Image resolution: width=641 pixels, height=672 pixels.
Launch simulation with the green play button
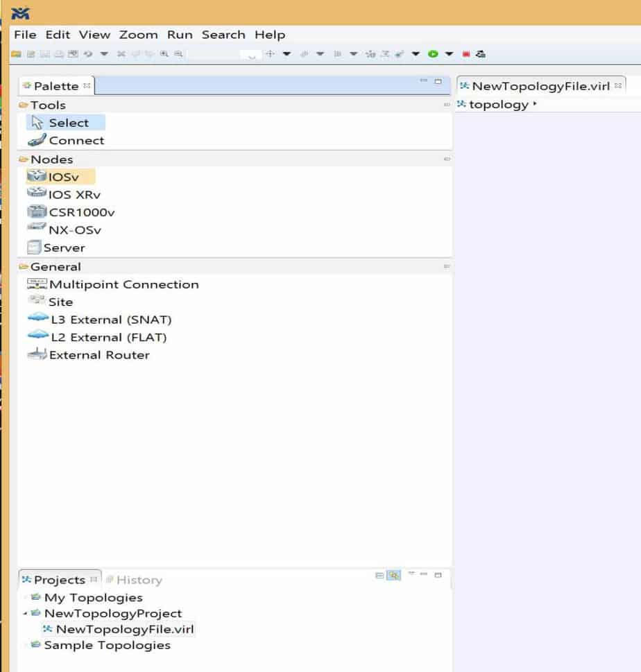pyautogui.click(x=433, y=54)
